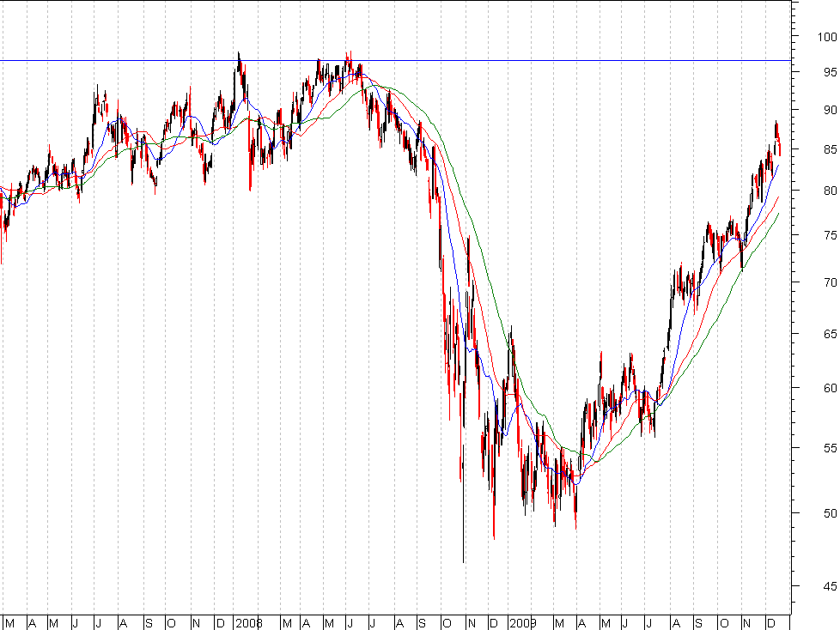Click the 80 price scale value
This screenshot has width=840, height=630.
(830, 191)
